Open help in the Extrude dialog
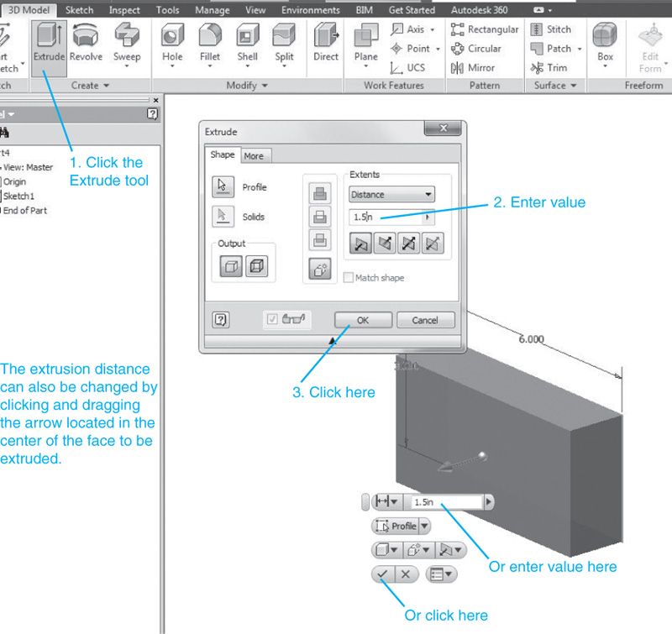672x634 pixels. tap(221, 320)
